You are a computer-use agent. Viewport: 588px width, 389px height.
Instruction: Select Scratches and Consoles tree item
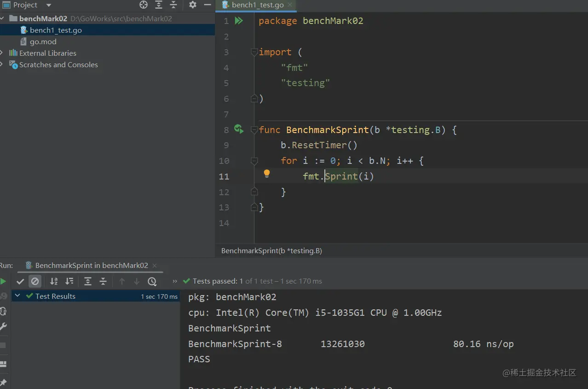(58, 65)
